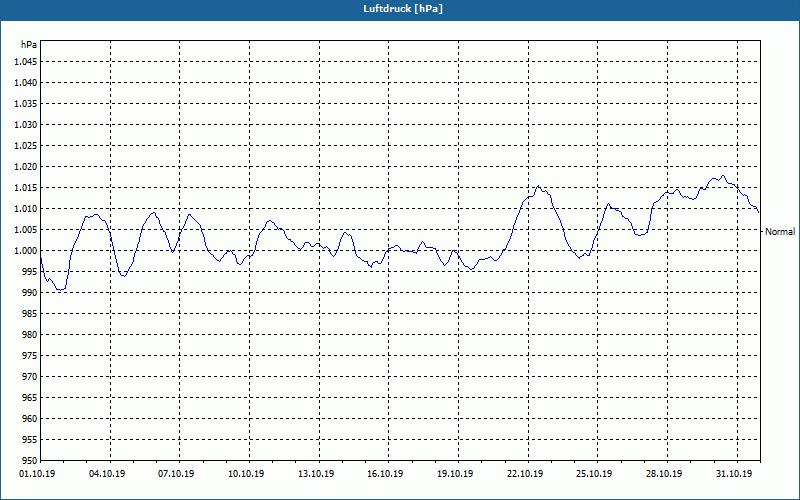Click the 07.10.19 date label
The height and width of the screenshot is (500, 800).
click(x=176, y=474)
